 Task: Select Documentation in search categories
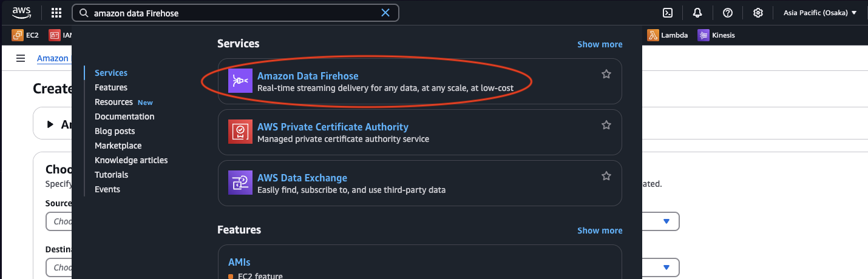[124, 116]
